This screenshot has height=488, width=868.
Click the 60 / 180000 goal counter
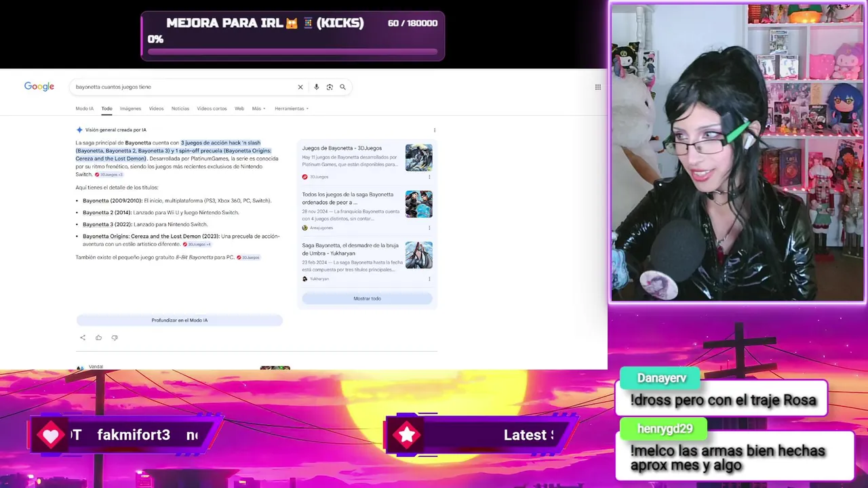(412, 23)
